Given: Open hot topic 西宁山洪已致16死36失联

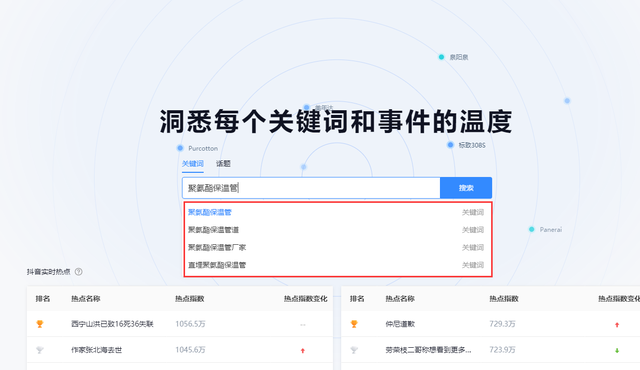Looking at the screenshot, I should click(x=112, y=324).
